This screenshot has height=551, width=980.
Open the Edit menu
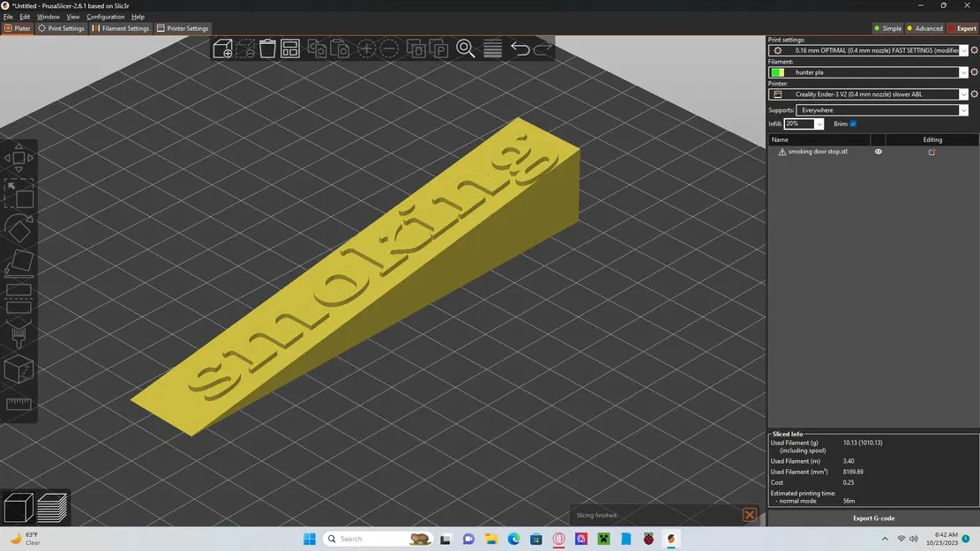coord(25,17)
